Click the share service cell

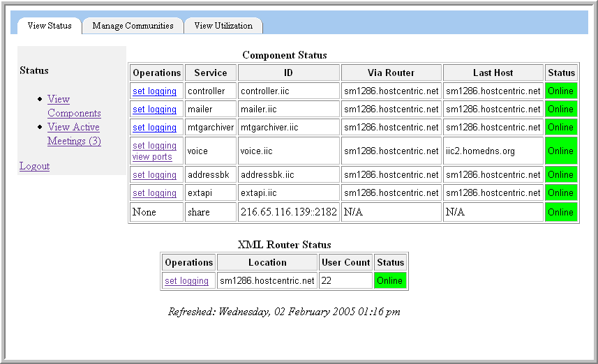(x=211, y=212)
